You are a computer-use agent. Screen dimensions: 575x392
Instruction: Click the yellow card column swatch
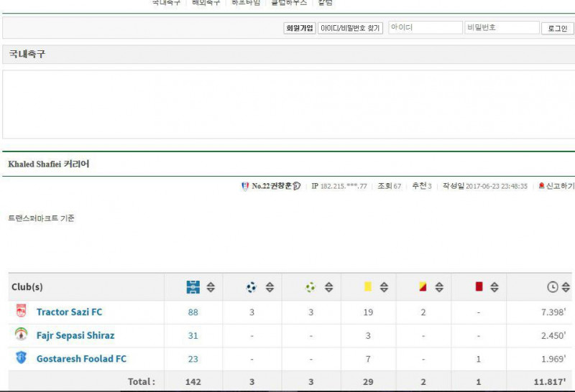[368, 287]
